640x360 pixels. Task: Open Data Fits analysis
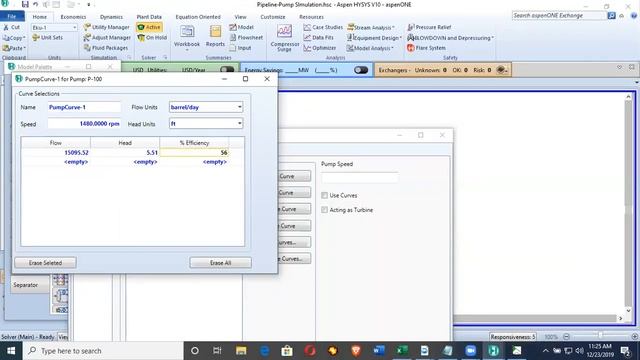[318, 38]
